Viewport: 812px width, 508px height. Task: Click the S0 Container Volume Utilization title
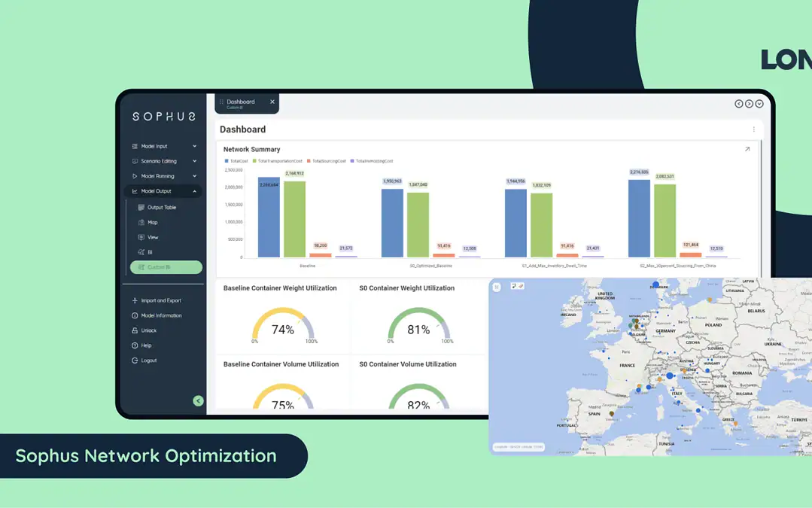[408, 364]
